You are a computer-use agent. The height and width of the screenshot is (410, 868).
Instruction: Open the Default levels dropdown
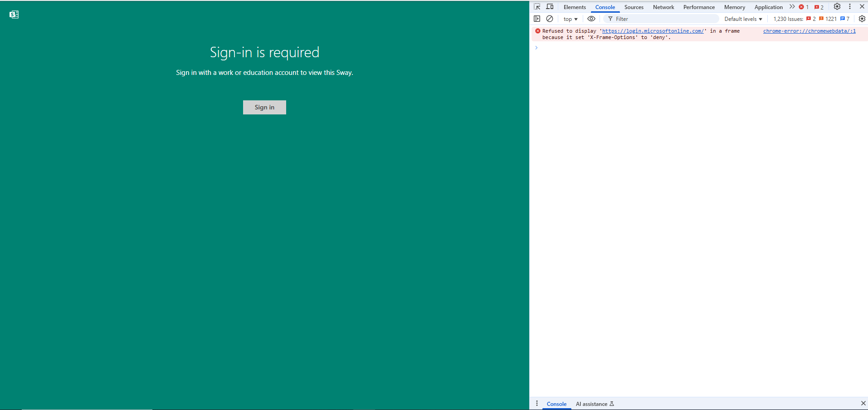(x=743, y=19)
